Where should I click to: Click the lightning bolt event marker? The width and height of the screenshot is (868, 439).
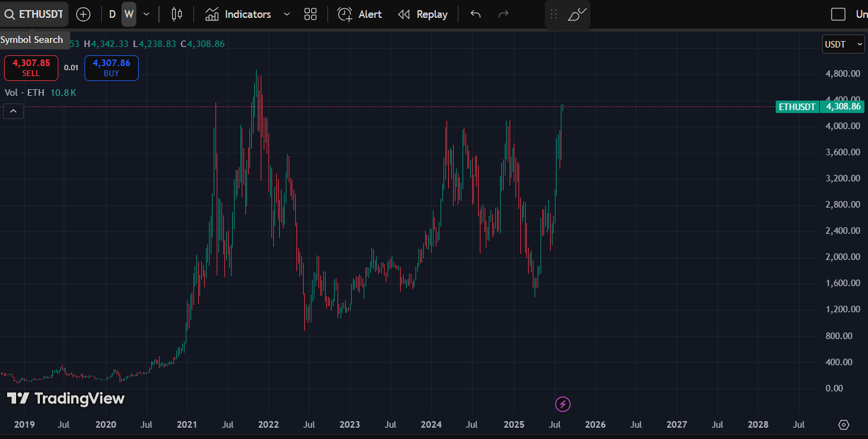[x=563, y=404]
